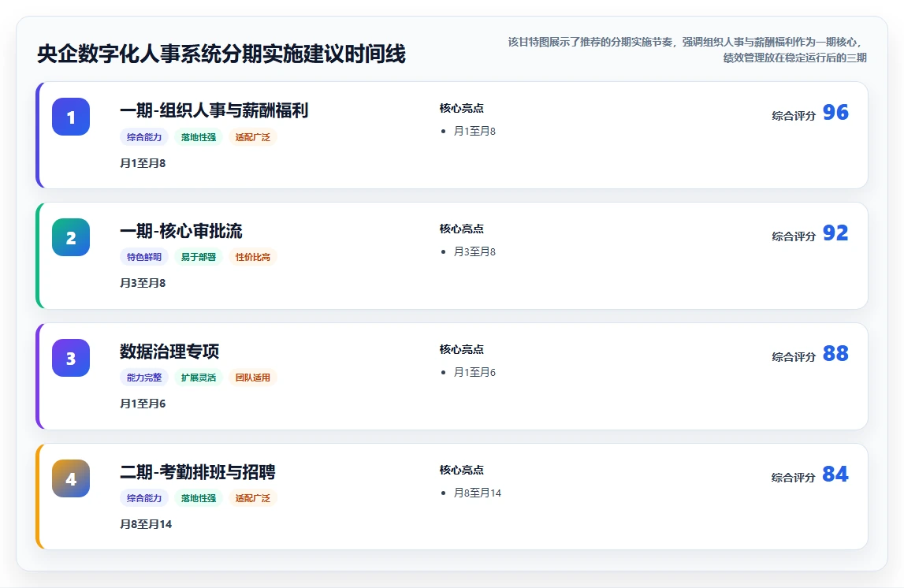Screen dimensions: 904x588
Task: Click bold 月8至月14 under card 4 tags
Action: (146, 524)
